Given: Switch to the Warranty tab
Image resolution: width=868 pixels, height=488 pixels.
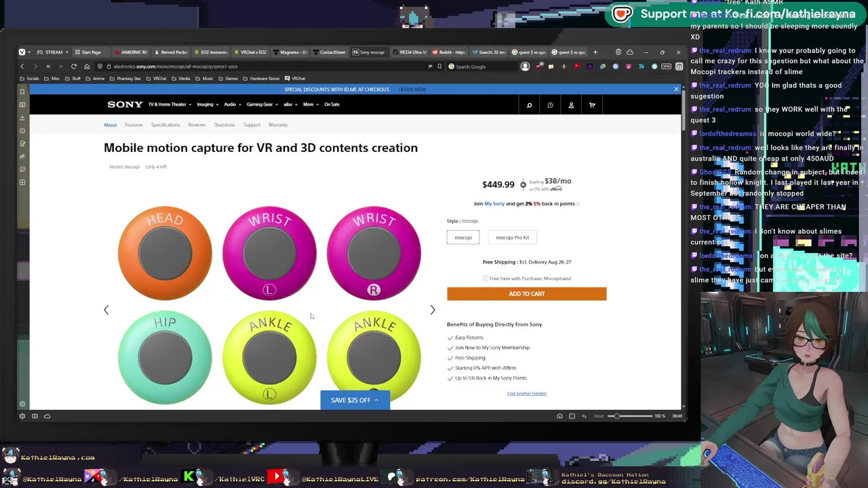Looking at the screenshot, I should 278,125.
